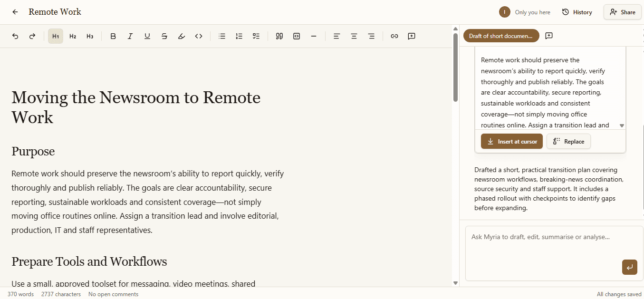Viewport: 644px width, 299px height.
Task: Insert a bulleted list
Action: pyautogui.click(x=222, y=36)
